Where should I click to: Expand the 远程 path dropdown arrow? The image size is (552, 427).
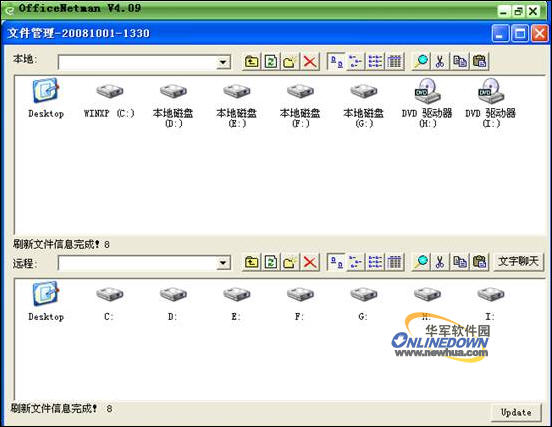(223, 263)
